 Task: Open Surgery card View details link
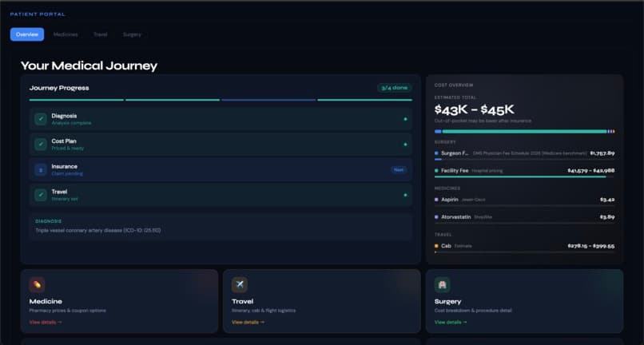(x=451, y=323)
